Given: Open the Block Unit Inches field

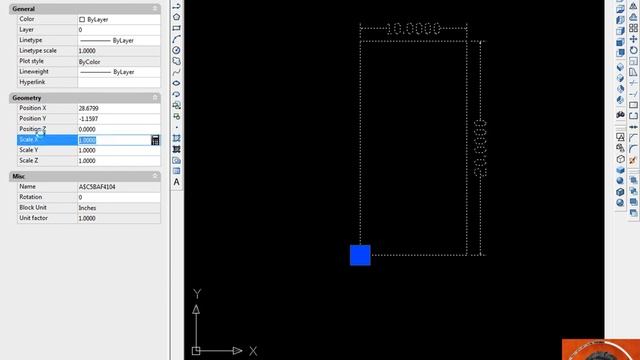Looking at the screenshot, I should click(x=119, y=208).
